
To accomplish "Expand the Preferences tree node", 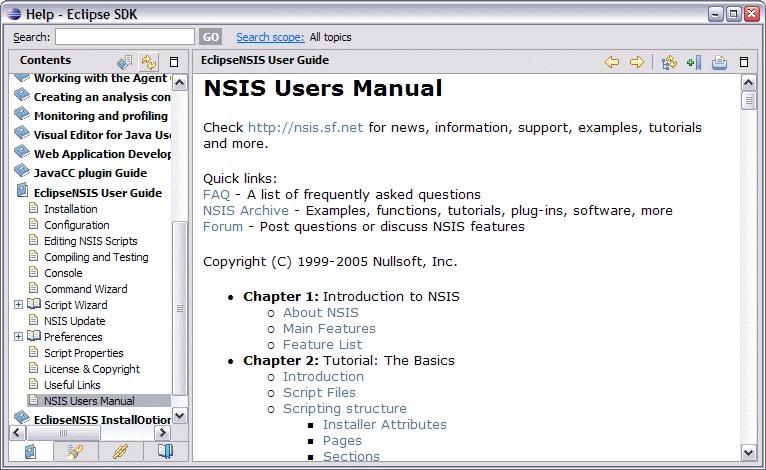I will click(x=18, y=337).
